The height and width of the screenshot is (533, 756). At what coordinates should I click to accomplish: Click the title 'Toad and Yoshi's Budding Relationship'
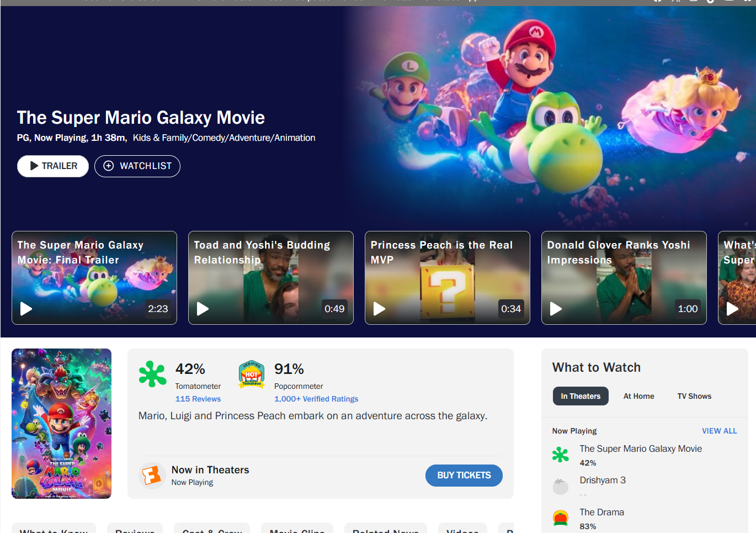pyautogui.click(x=262, y=252)
